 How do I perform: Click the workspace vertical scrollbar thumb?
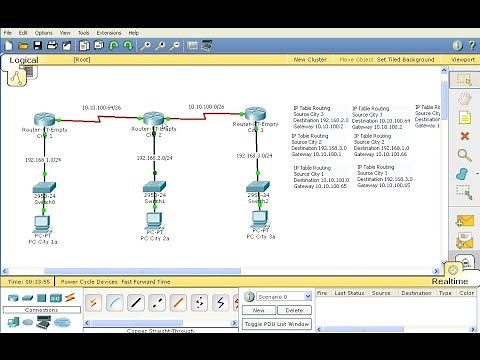click(x=444, y=100)
